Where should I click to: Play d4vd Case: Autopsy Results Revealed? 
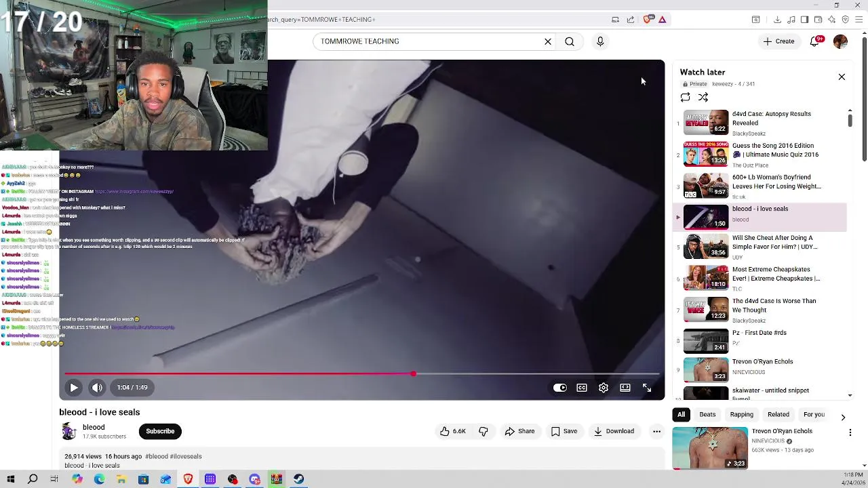[759, 123]
